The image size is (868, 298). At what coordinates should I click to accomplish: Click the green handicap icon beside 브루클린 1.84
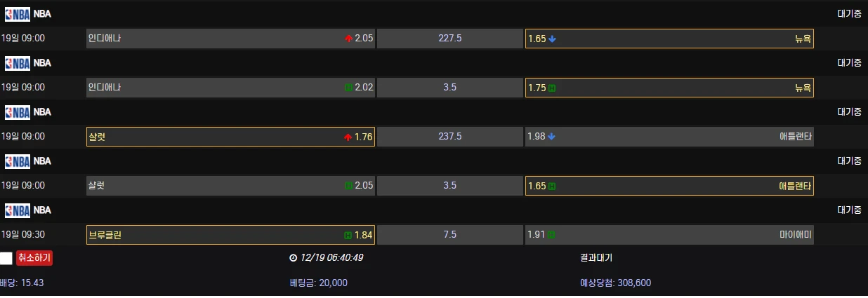pyautogui.click(x=348, y=235)
